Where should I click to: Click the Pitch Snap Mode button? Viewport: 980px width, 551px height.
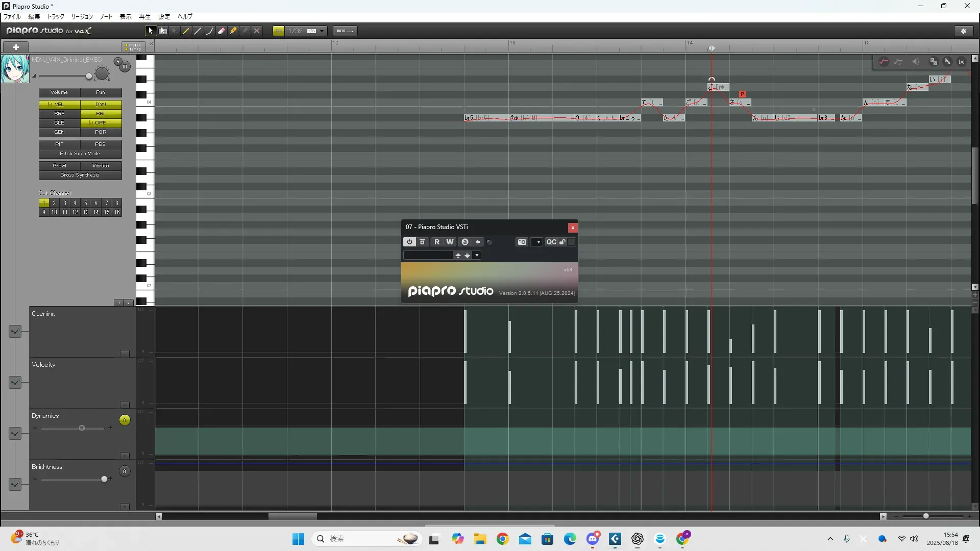pyautogui.click(x=80, y=154)
